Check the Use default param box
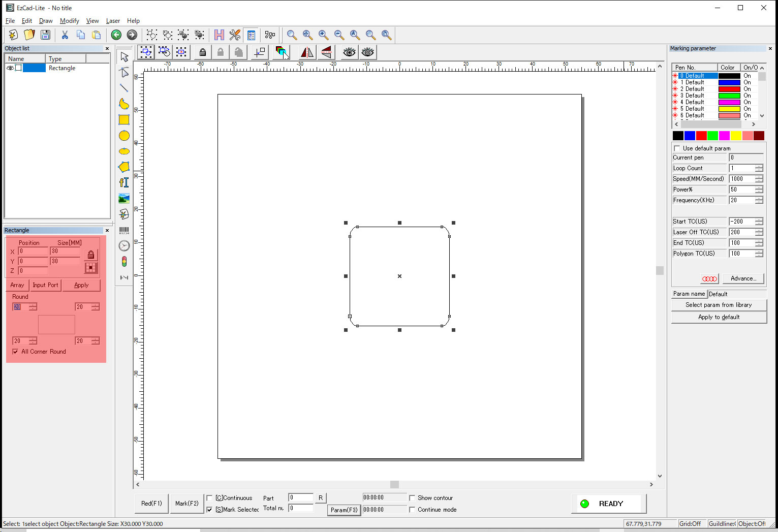 pyautogui.click(x=677, y=148)
